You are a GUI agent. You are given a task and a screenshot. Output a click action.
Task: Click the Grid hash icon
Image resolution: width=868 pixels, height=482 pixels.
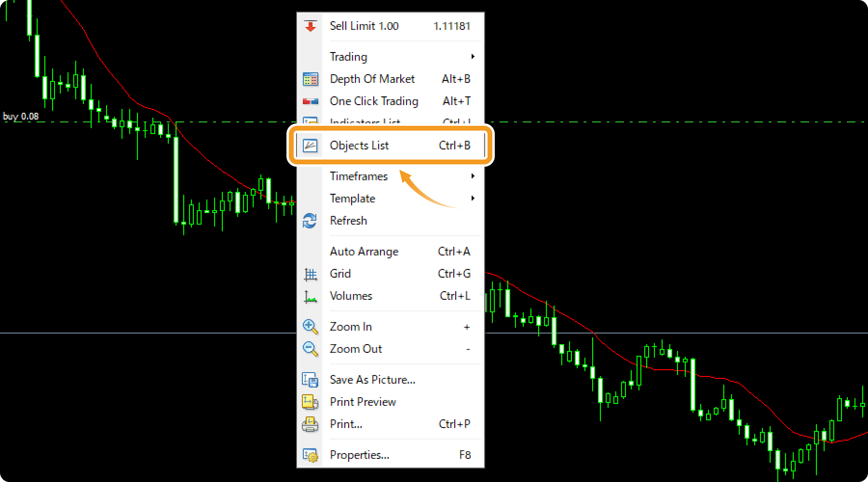point(311,274)
